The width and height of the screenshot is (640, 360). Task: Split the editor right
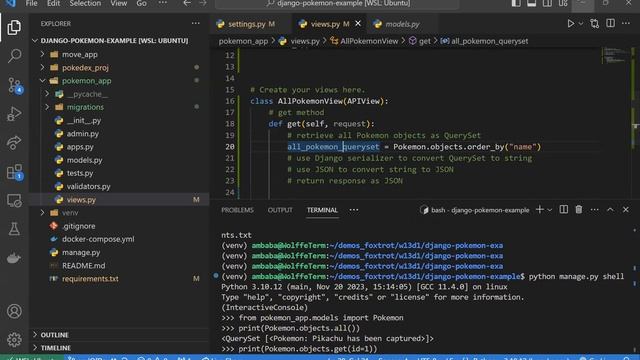pyautogui.click(x=610, y=23)
